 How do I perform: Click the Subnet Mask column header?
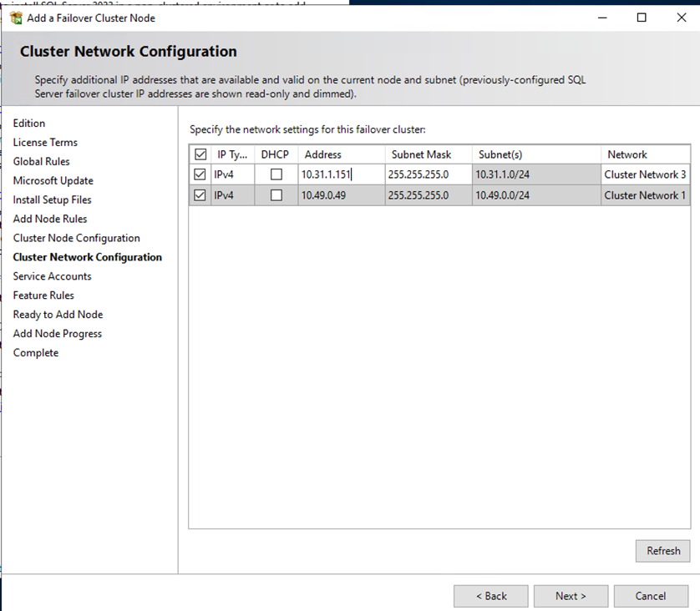[x=421, y=154]
